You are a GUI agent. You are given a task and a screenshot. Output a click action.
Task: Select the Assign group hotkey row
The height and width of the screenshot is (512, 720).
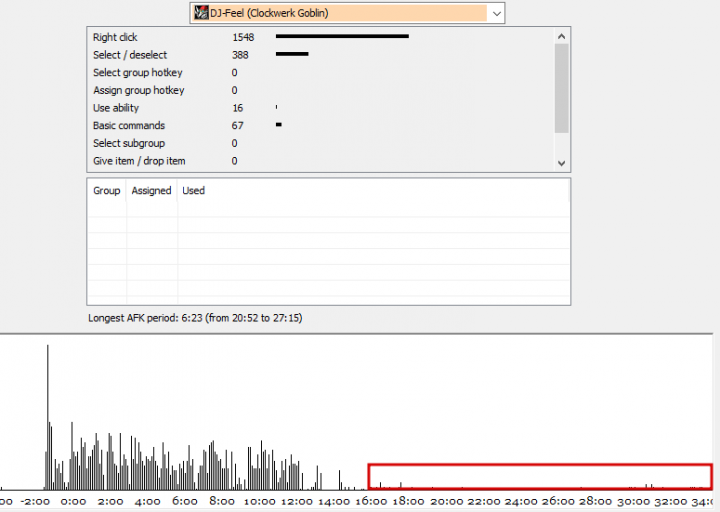(x=320, y=90)
